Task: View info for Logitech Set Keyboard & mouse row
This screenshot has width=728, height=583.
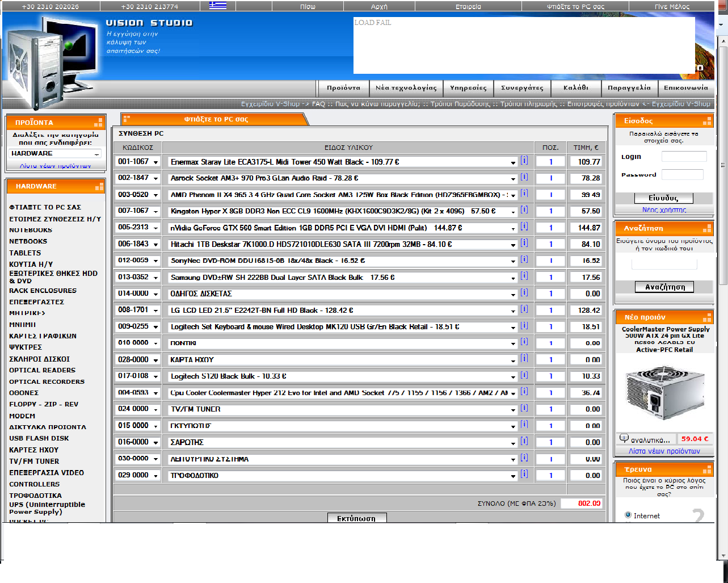Action: pyautogui.click(x=524, y=326)
